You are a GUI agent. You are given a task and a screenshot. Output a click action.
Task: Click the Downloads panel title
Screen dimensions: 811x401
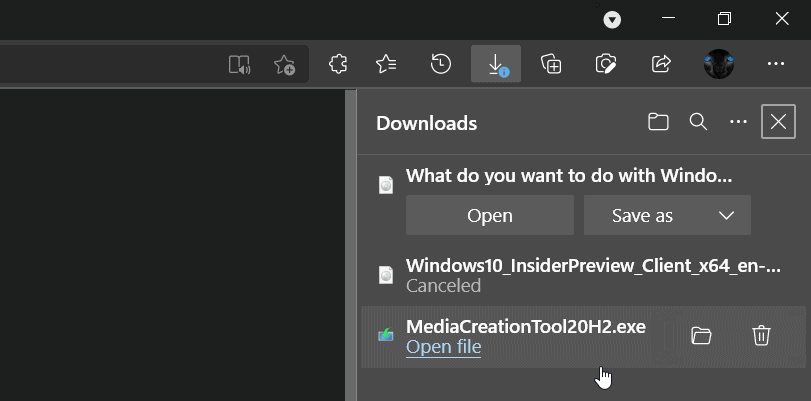[427, 123]
